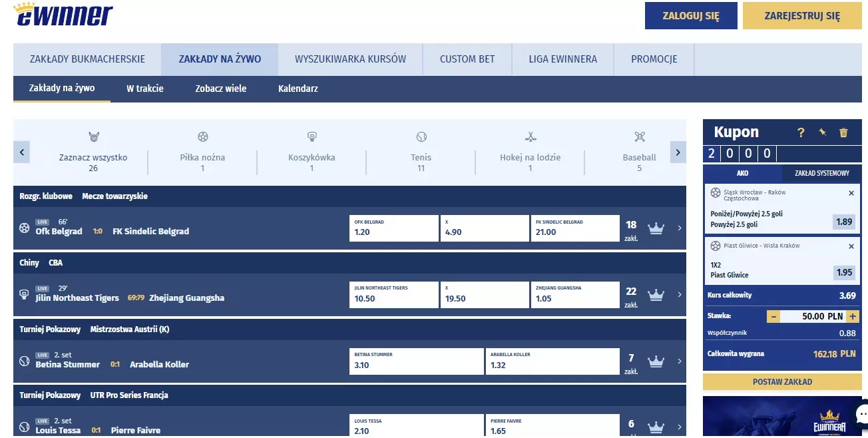Select Zobacz wiele sub-tab
The image size is (868, 438).
pos(221,89)
